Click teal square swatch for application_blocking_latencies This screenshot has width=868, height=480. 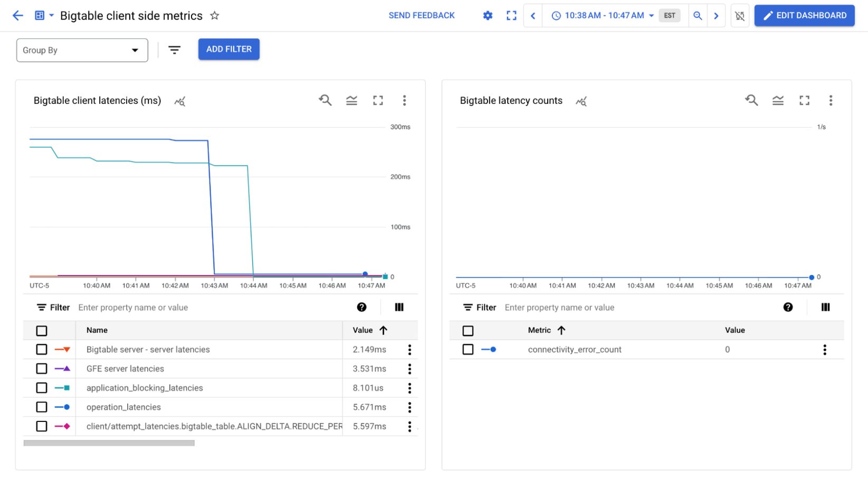[62, 388]
